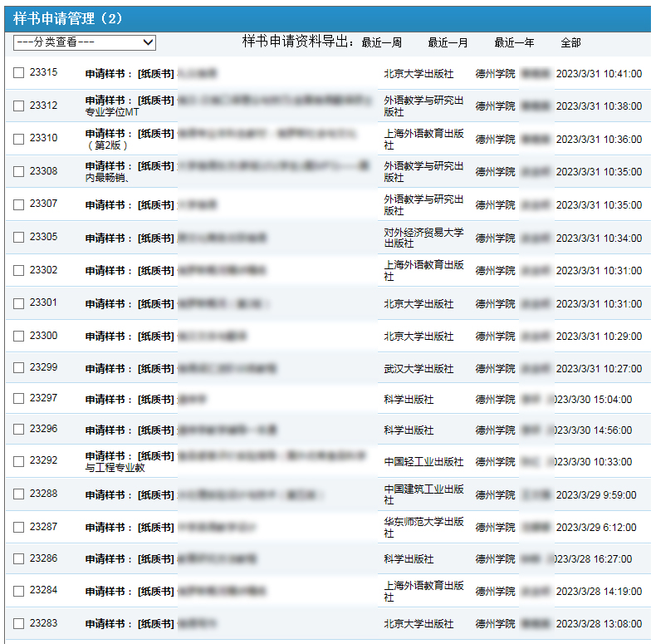Click 中国轻工业出版社 publisher name

423,462
